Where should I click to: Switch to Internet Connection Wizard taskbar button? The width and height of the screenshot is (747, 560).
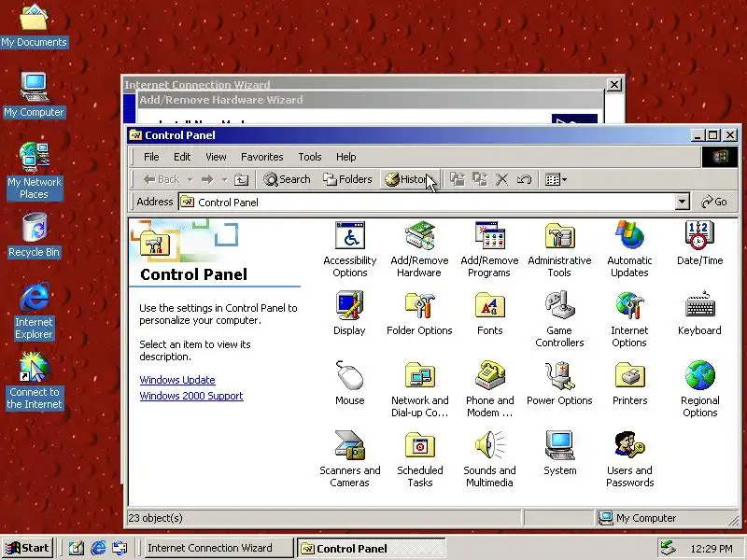click(218, 548)
